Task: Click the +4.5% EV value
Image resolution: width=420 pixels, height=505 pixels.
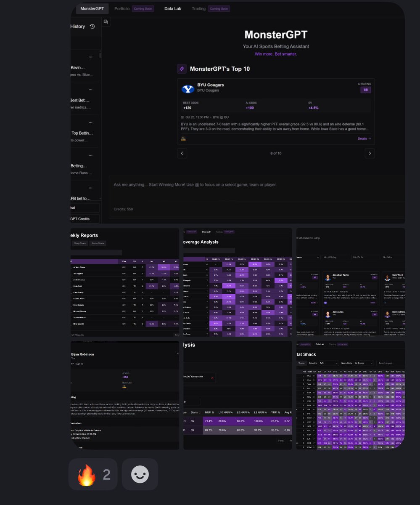Action: [x=314, y=108]
